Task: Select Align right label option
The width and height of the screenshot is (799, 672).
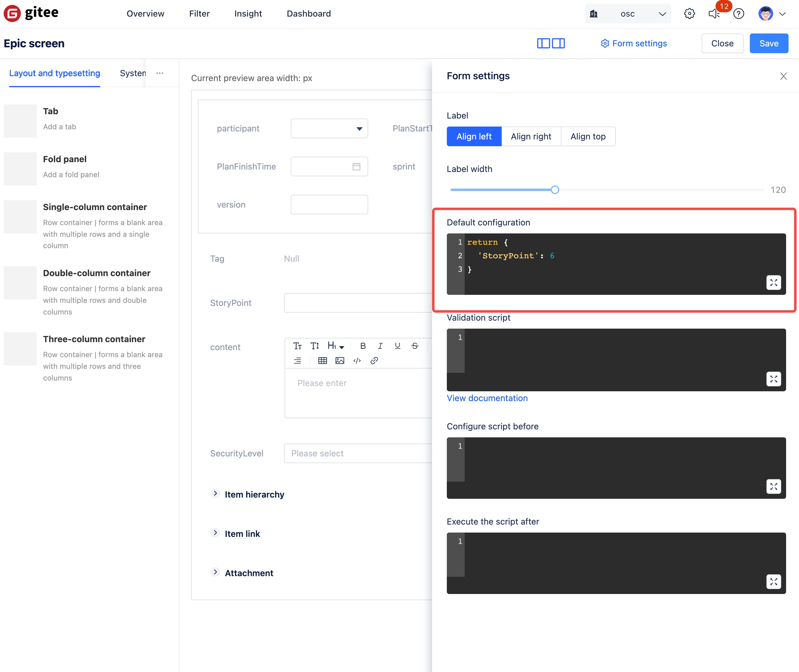Action: tap(531, 136)
